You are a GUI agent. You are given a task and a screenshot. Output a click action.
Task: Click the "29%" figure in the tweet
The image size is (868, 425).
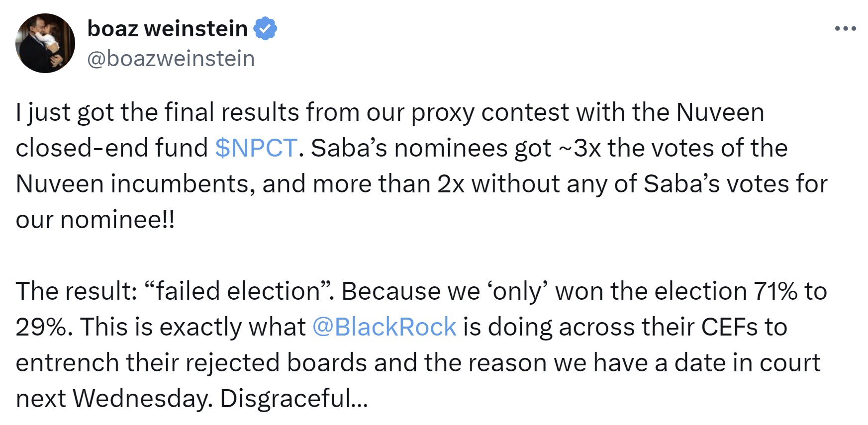click(x=40, y=327)
